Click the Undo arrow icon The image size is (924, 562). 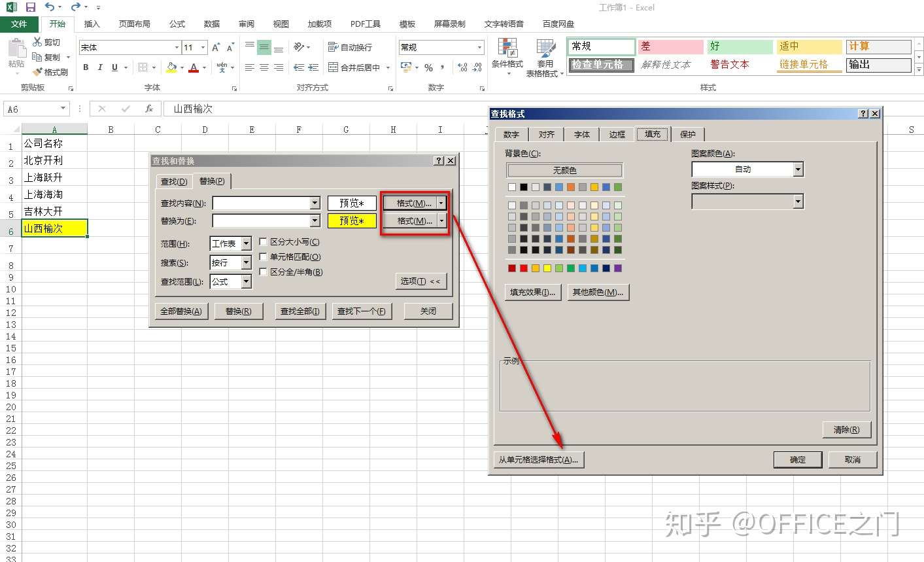(x=50, y=7)
